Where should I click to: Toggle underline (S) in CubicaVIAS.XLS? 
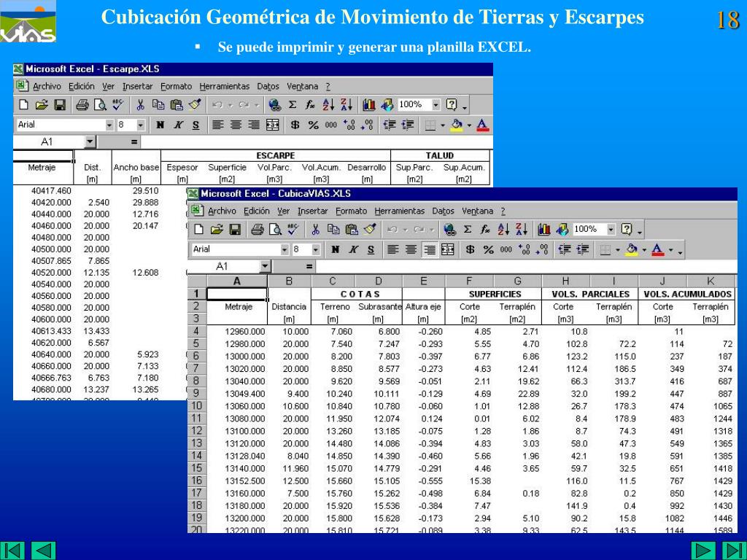tap(371, 249)
